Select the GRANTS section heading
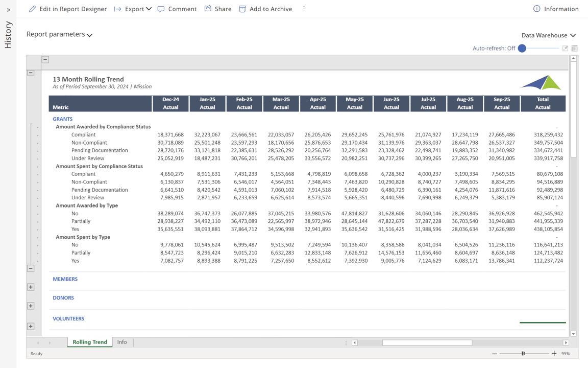The width and height of the screenshot is (588, 368). (x=63, y=119)
